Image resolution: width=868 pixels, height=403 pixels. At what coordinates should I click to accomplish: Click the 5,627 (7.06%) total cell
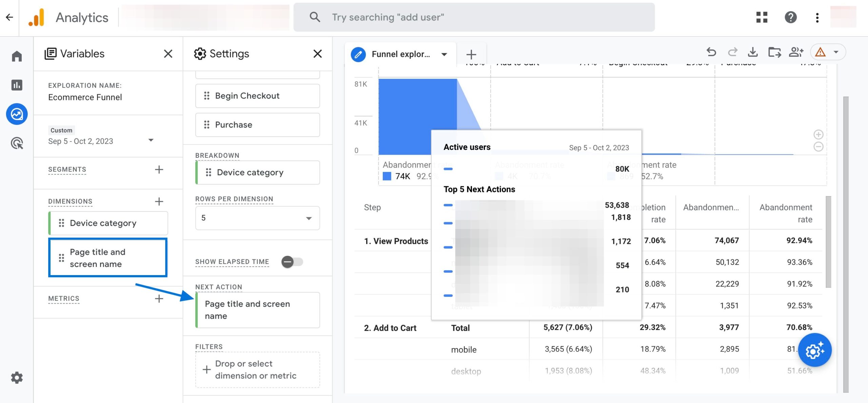point(568,327)
